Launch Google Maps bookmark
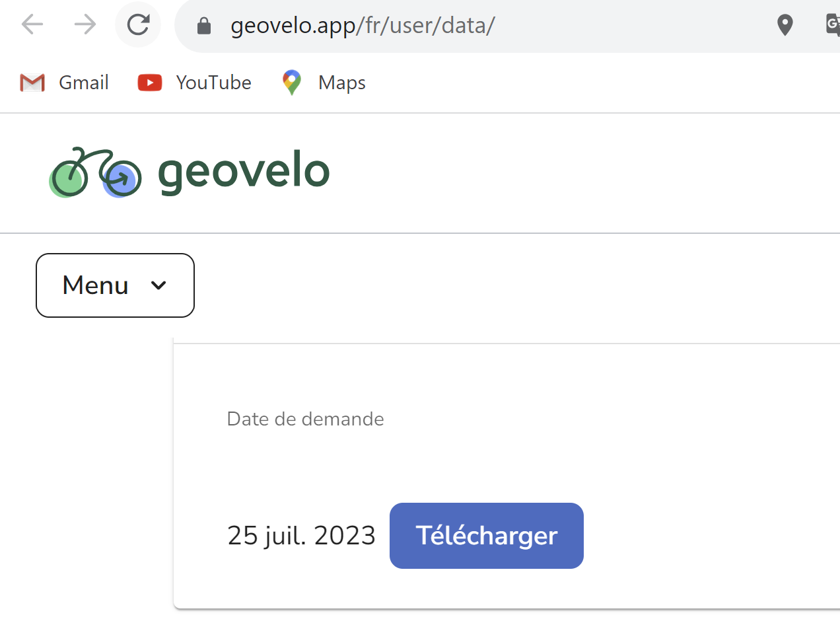840x621 pixels. (291, 82)
